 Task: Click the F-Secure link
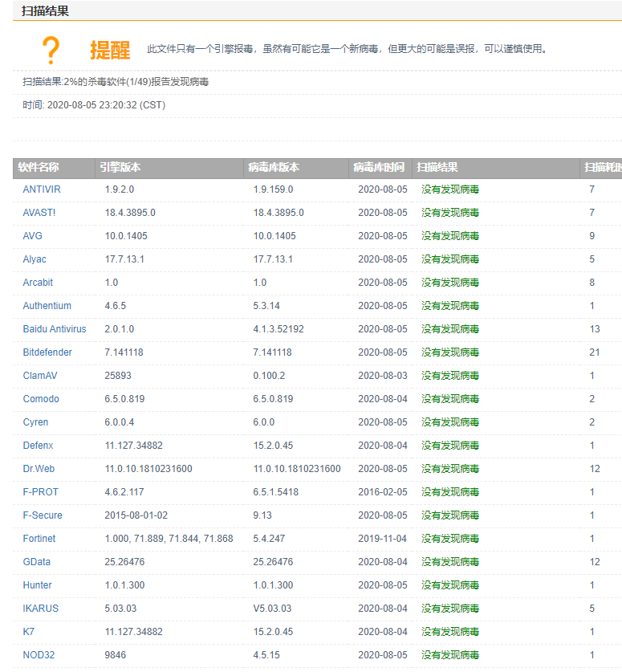pyautogui.click(x=43, y=515)
